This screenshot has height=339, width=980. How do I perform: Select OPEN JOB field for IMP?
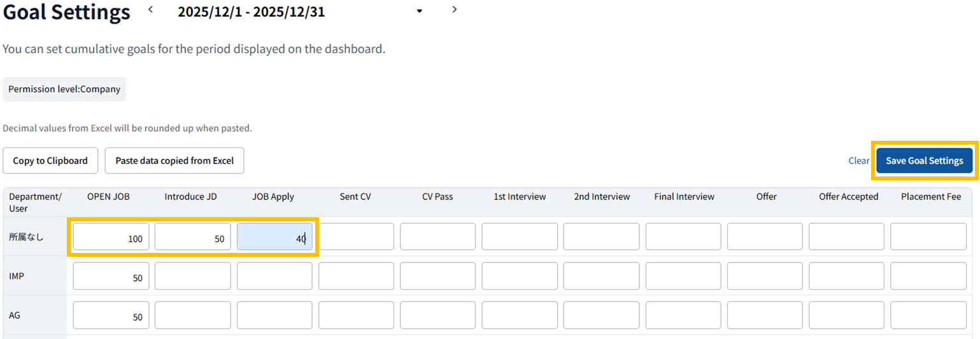point(111,276)
